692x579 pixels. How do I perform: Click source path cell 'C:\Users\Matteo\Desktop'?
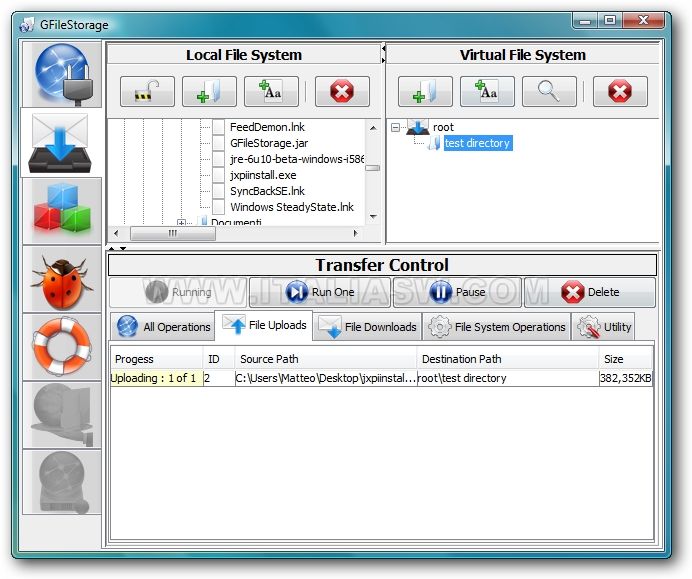pyautogui.click(x=326, y=378)
